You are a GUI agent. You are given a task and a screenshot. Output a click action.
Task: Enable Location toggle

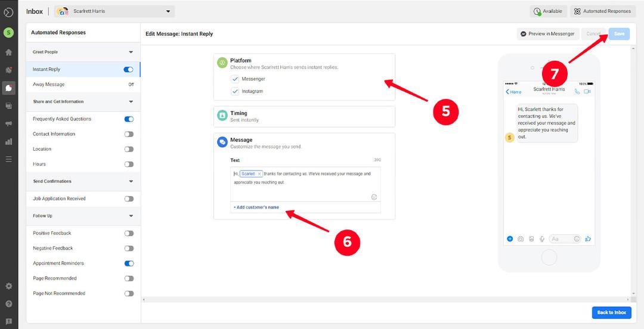click(x=129, y=149)
